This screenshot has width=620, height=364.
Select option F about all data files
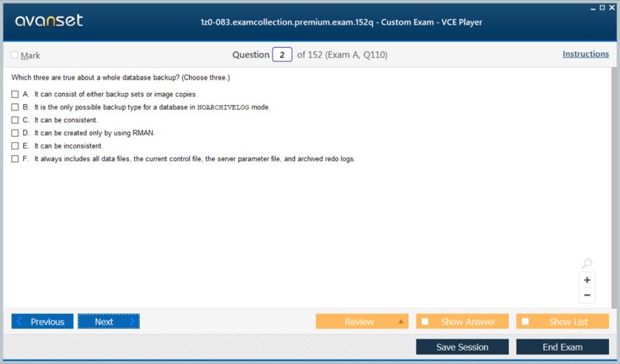pos(15,159)
